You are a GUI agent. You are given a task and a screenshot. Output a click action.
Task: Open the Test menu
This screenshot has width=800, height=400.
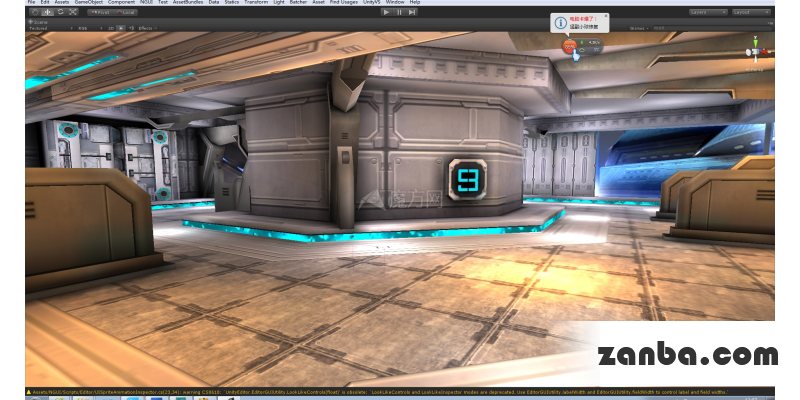[163, 3]
